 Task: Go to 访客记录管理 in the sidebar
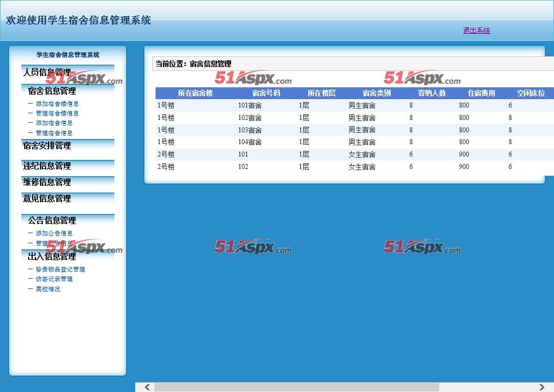[x=54, y=279]
